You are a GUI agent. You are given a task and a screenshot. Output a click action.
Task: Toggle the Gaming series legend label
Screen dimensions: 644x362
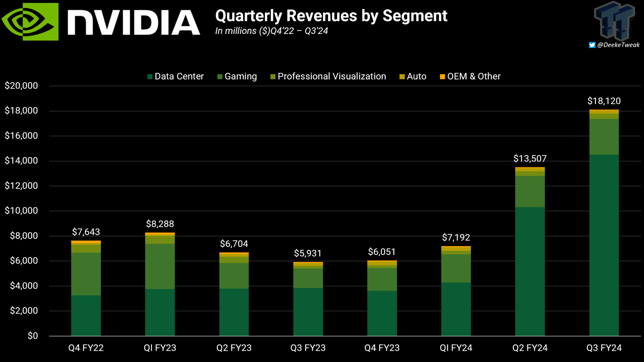(x=240, y=76)
